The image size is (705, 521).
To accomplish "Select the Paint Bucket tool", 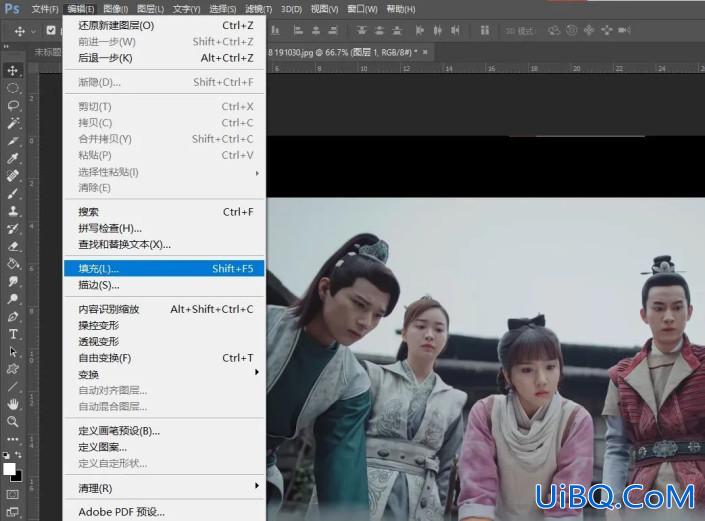I will click(13, 263).
